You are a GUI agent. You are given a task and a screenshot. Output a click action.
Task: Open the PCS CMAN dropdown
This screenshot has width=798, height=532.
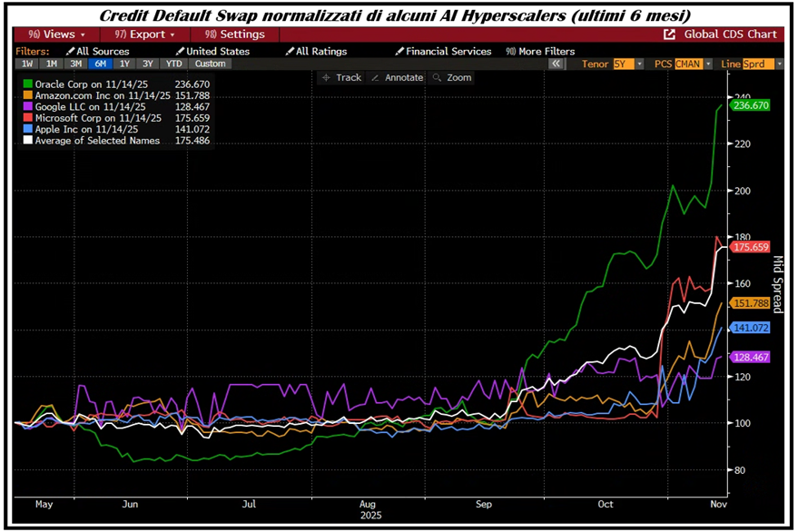click(709, 64)
